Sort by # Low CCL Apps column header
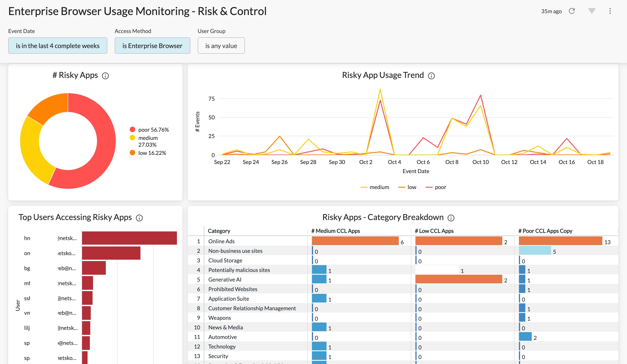The height and width of the screenshot is (364, 627). pos(434,231)
